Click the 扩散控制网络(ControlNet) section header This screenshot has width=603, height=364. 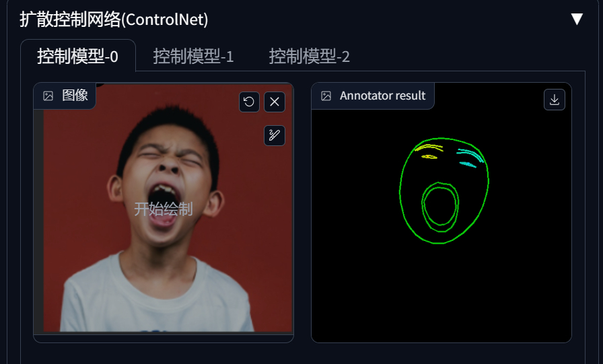[114, 20]
